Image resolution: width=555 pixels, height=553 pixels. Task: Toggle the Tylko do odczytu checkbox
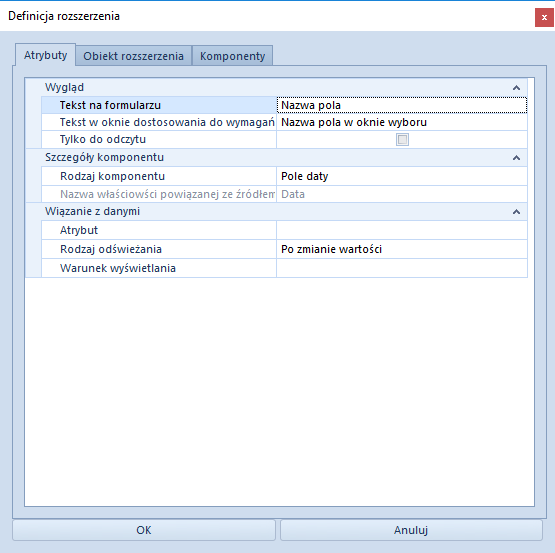click(x=402, y=139)
